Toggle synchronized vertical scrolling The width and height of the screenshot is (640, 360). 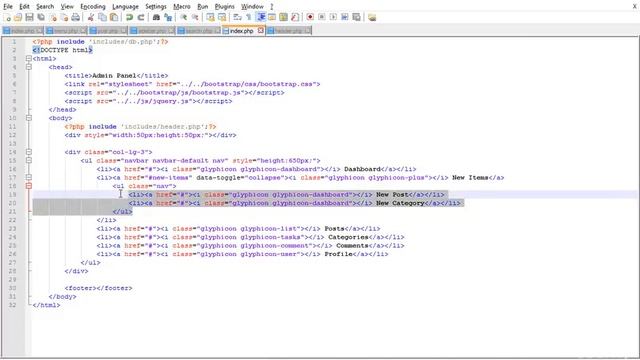point(210,17)
